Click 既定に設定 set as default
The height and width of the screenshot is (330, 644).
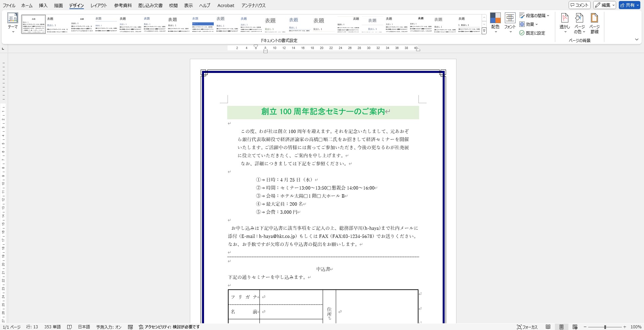532,33
